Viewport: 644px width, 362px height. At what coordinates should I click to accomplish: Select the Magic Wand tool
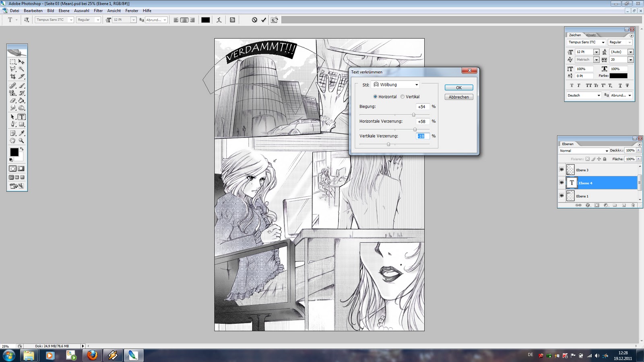point(22,69)
